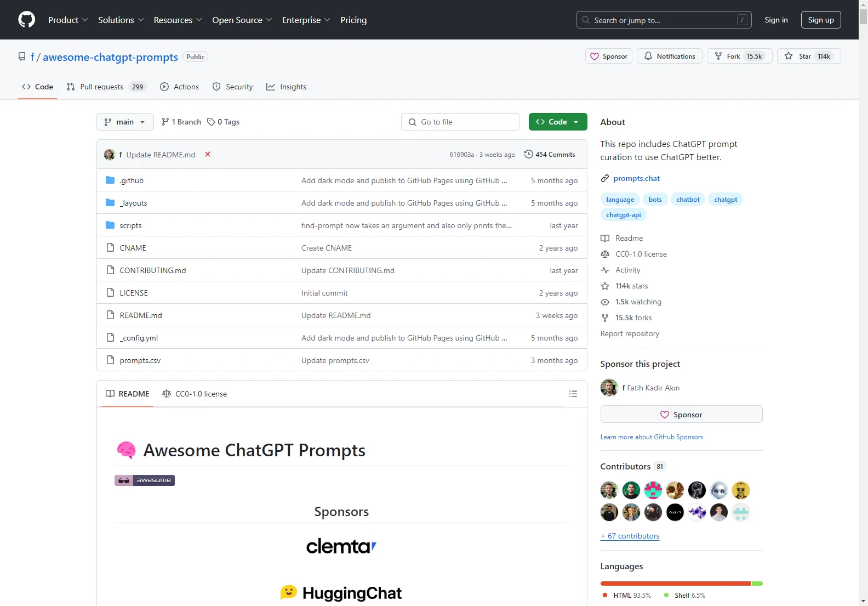Click the GitHub Octocat logo
This screenshot has width=868, height=606.
[x=26, y=20]
